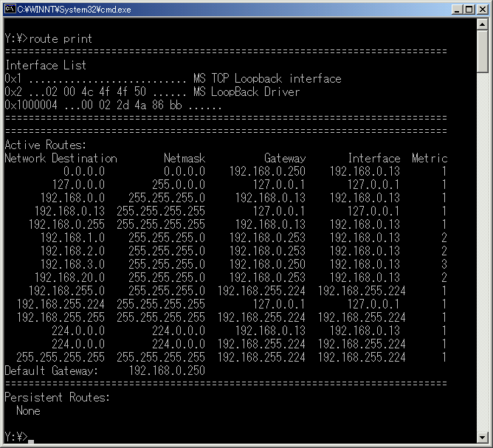Click the 'MS TCP Loopback interface' entry
Viewport: 493px width, 448px height.
click(x=266, y=78)
